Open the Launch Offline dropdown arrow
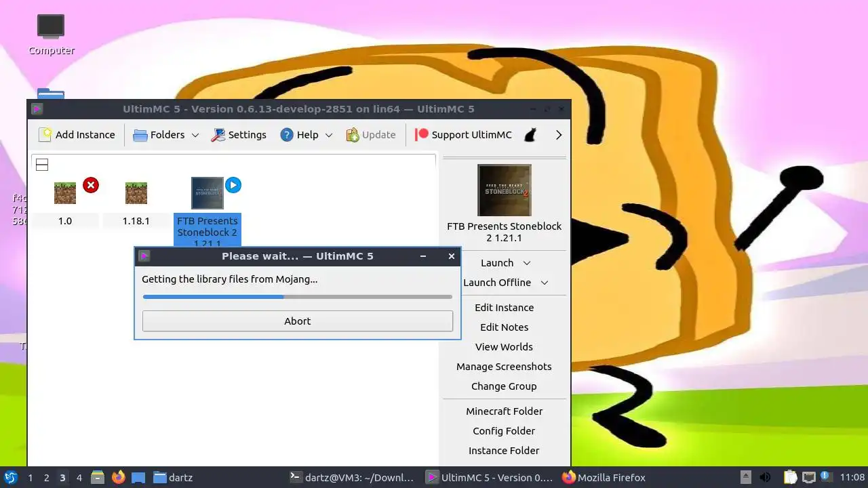 [x=545, y=283]
